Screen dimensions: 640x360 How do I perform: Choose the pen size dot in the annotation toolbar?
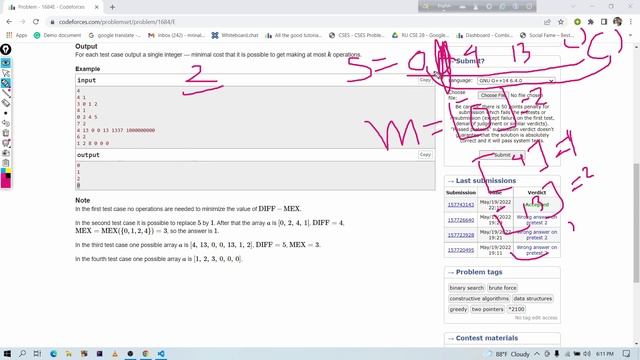click(6, 113)
